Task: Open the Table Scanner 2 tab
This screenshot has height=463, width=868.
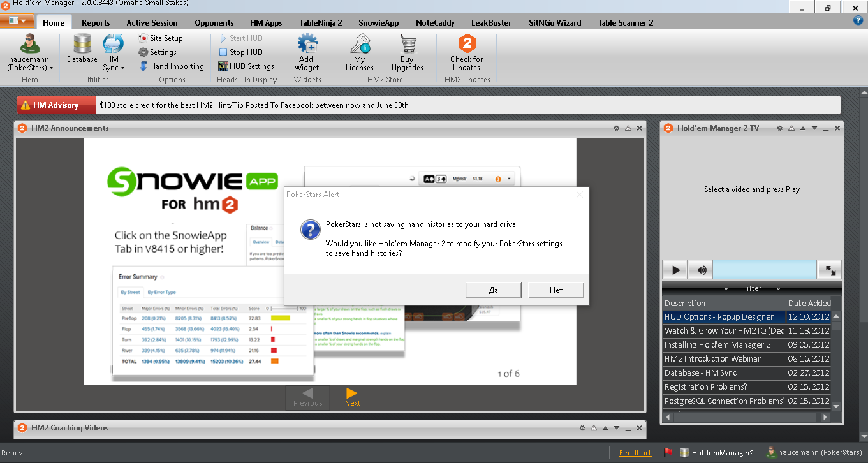Action: (x=626, y=23)
